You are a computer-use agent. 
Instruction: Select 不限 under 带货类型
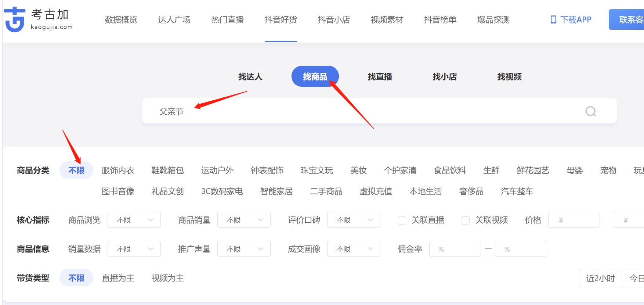[76, 278]
